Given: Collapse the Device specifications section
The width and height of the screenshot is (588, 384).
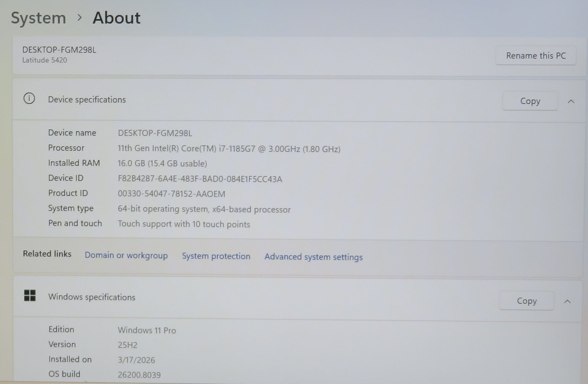Looking at the screenshot, I should pos(571,102).
